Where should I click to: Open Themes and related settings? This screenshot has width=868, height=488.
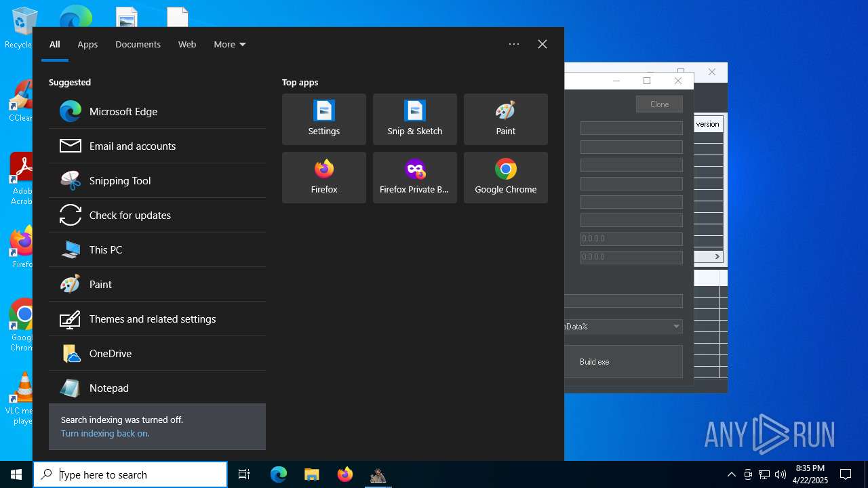tap(157, 319)
